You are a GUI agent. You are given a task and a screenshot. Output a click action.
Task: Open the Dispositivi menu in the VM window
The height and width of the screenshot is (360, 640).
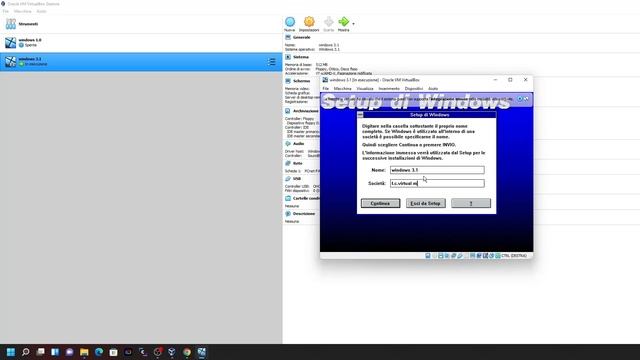tap(414, 89)
